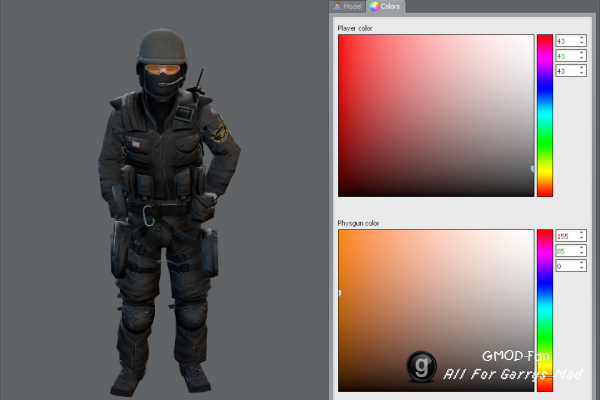The width and height of the screenshot is (600, 400).
Task: Increase Player color green with the up arrow
Action: 582,53
